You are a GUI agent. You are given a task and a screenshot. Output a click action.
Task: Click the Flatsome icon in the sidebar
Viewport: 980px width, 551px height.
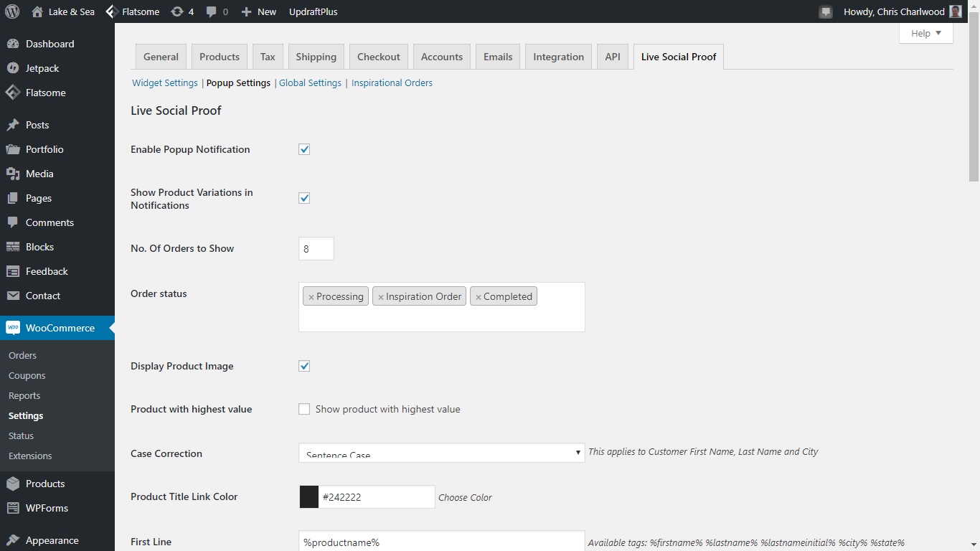[x=13, y=93]
